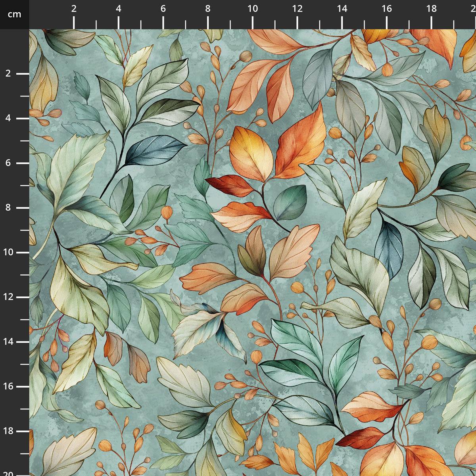Viewport: 476px width, 476px height.
Task: Click the cm unit label in ruler corner
Action: tap(15, 15)
